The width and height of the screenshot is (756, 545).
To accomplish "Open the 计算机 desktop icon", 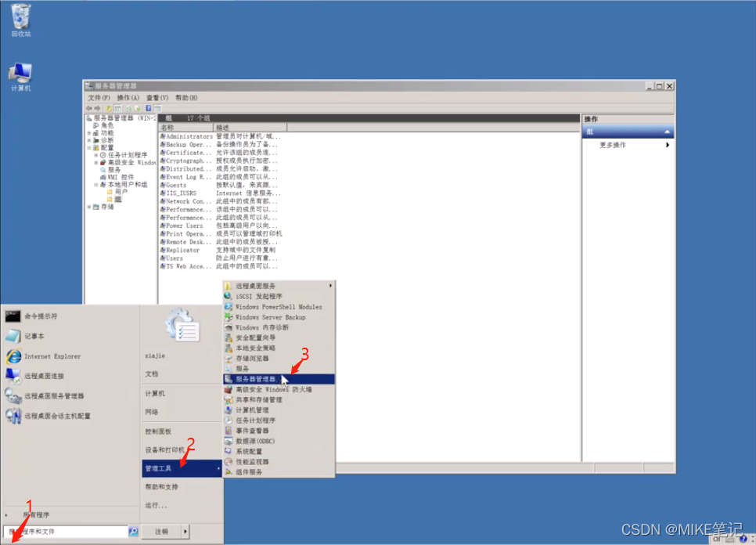I will pos(20,77).
